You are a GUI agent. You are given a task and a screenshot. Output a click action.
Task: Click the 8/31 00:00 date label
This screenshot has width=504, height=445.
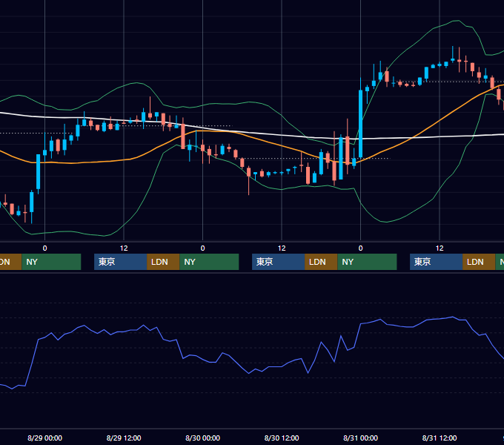360,438
